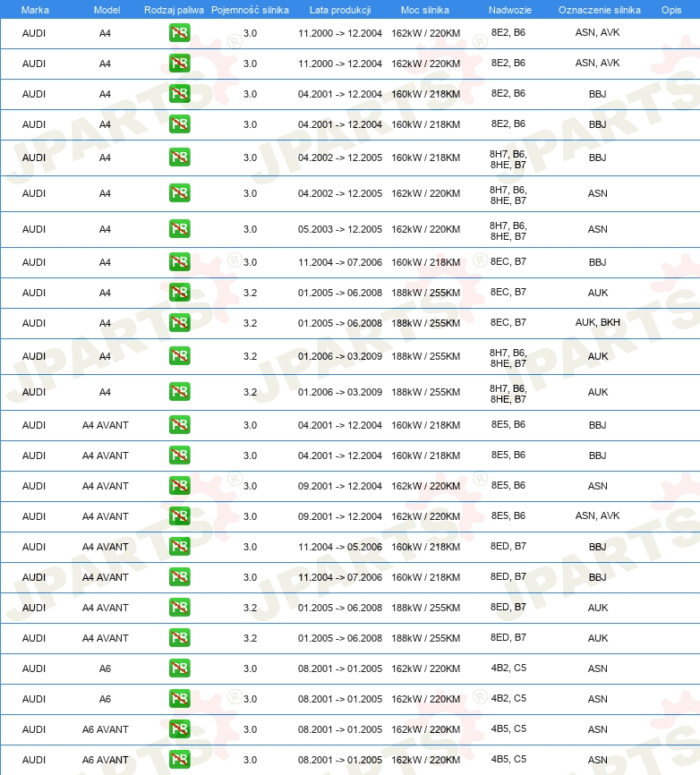The image size is (700, 775).
Task: Click petrol icon in A4 AVANT ASN, AVK row
Action: point(179,516)
